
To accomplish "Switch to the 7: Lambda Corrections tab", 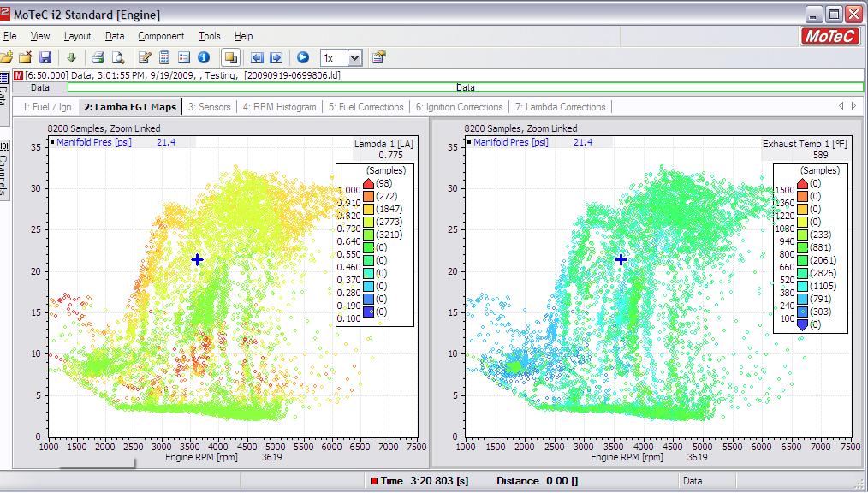I will click(560, 107).
